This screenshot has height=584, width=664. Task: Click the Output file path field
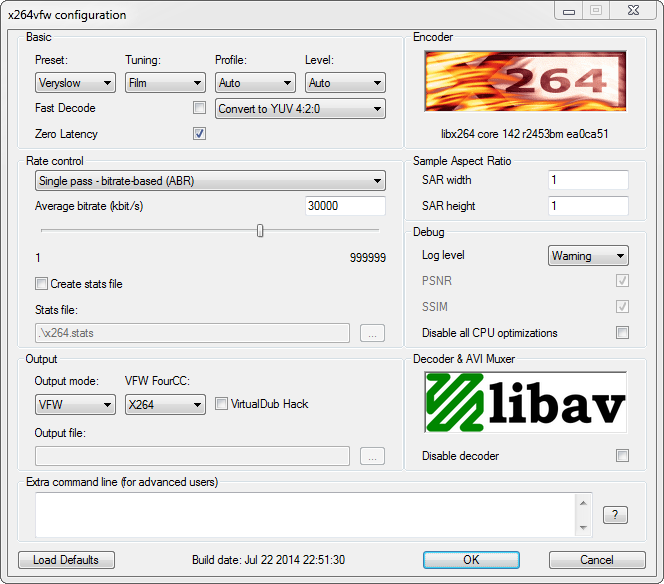[x=193, y=456]
